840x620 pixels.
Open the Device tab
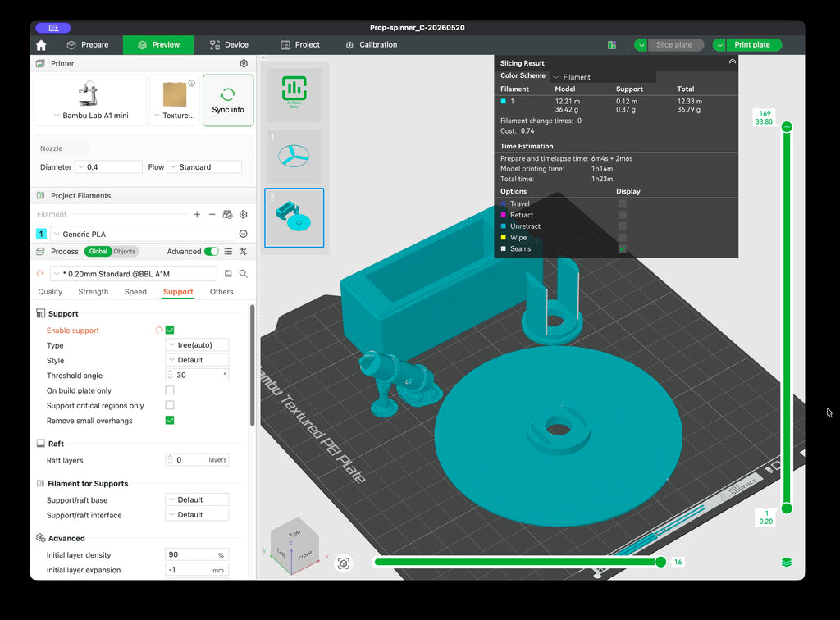(x=229, y=45)
